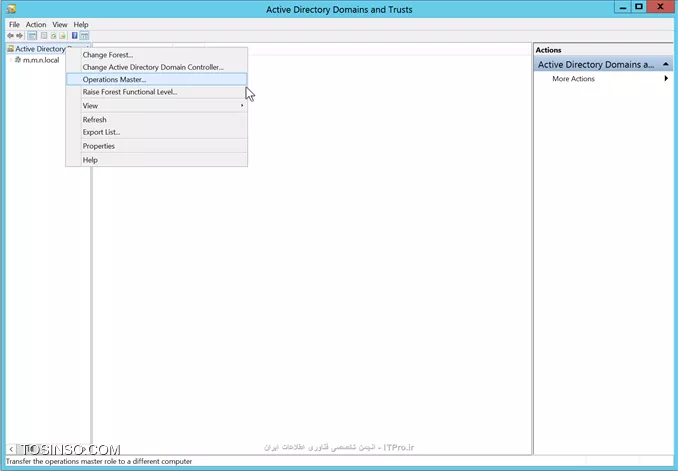Choose Operations Master... in the context menu
The width and height of the screenshot is (678, 471).
pos(157,80)
